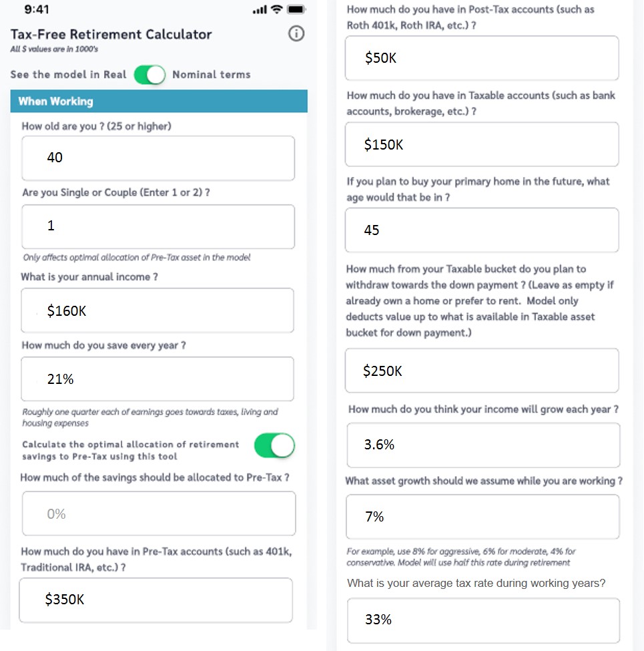Image resolution: width=644 pixels, height=651 pixels.
Task: Click the age field showing 40
Action: [x=158, y=158]
